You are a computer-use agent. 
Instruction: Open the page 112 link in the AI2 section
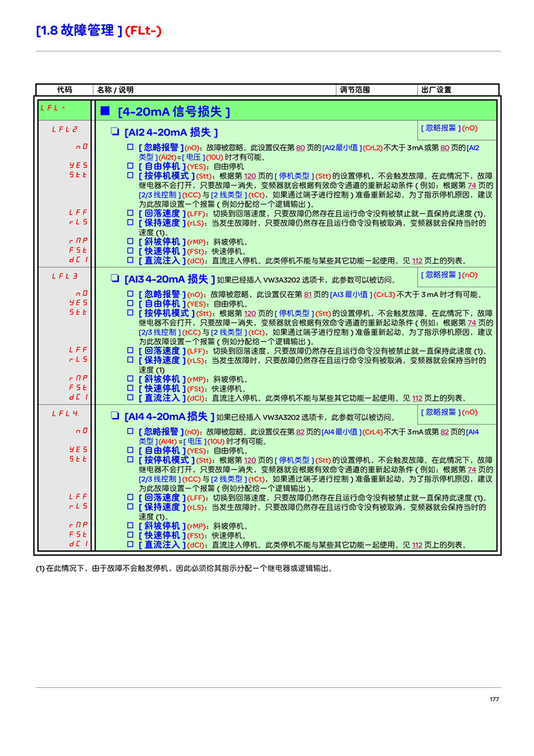[x=417, y=261]
